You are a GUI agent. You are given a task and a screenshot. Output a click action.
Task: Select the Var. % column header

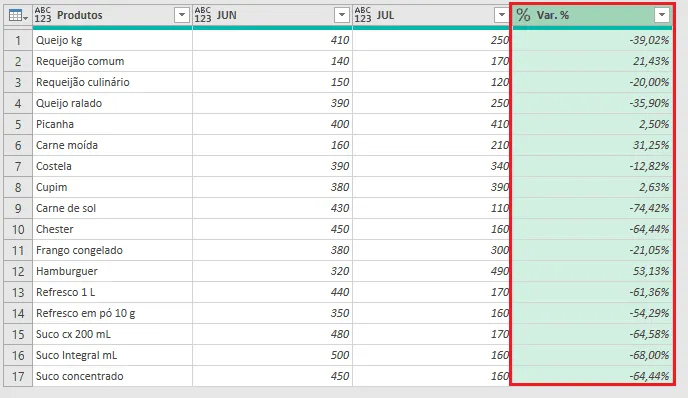click(x=592, y=15)
